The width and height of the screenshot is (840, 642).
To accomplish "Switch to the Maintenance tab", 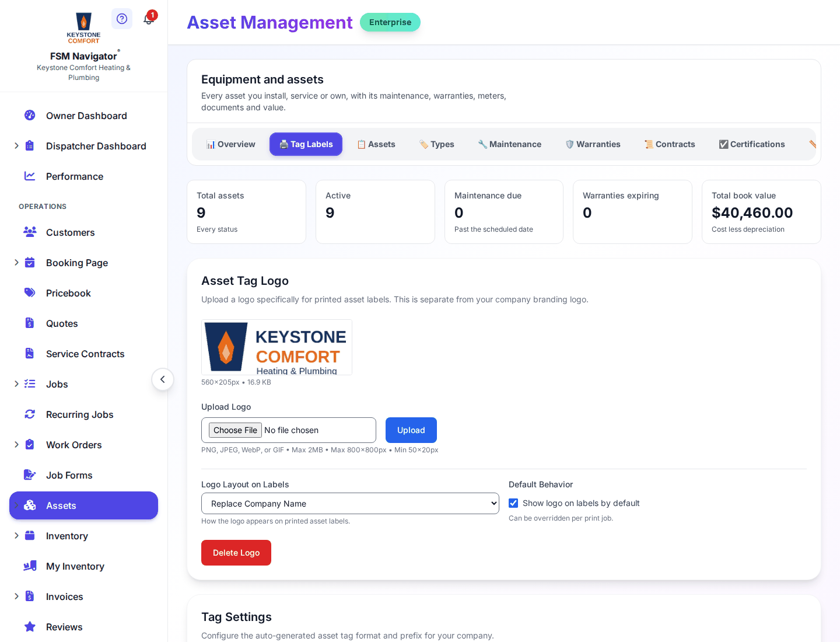I will (509, 144).
